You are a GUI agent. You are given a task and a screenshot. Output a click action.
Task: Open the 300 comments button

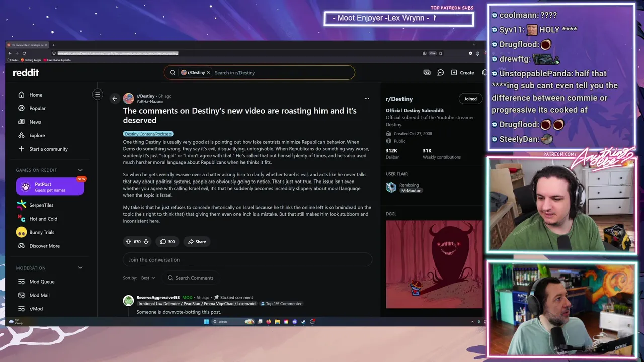click(x=167, y=242)
